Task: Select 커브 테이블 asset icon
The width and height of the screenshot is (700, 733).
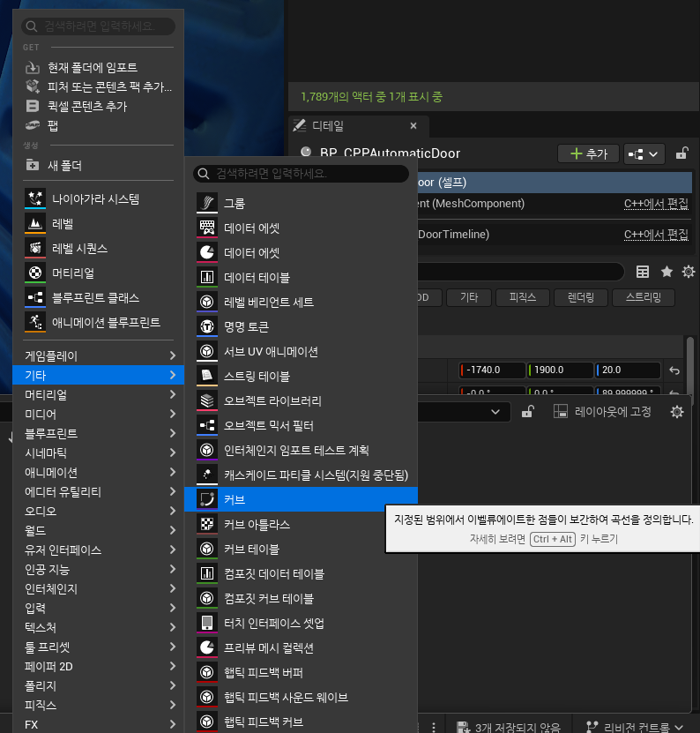Action: (x=207, y=549)
